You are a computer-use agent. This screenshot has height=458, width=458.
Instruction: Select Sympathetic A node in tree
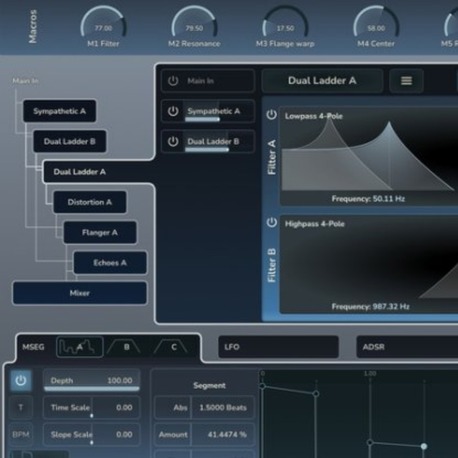[60, 111]
